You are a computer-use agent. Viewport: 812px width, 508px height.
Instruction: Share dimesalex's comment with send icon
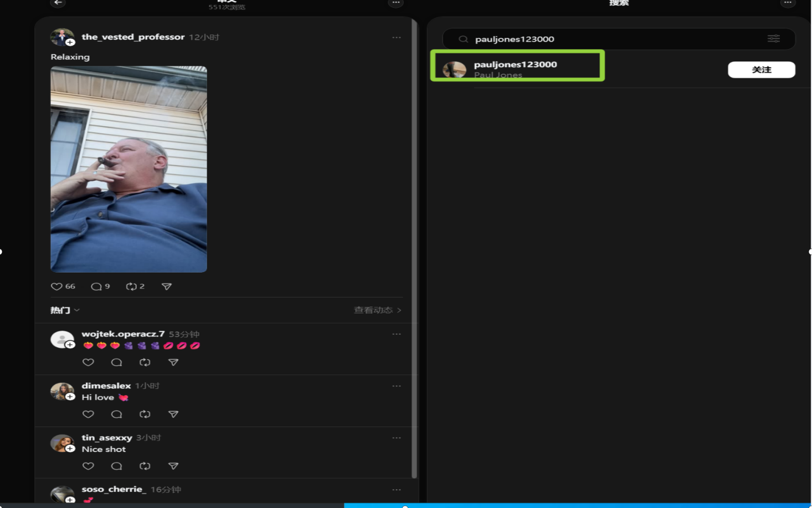[173, 414]
